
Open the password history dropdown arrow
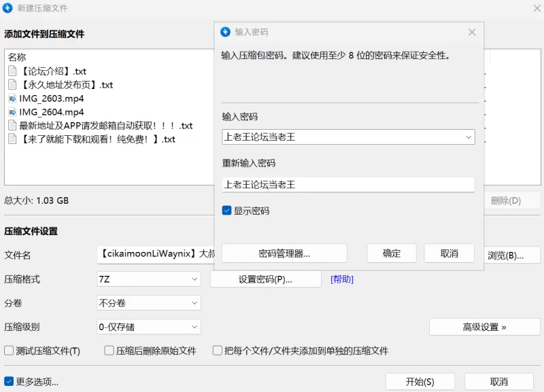(469, 137)
